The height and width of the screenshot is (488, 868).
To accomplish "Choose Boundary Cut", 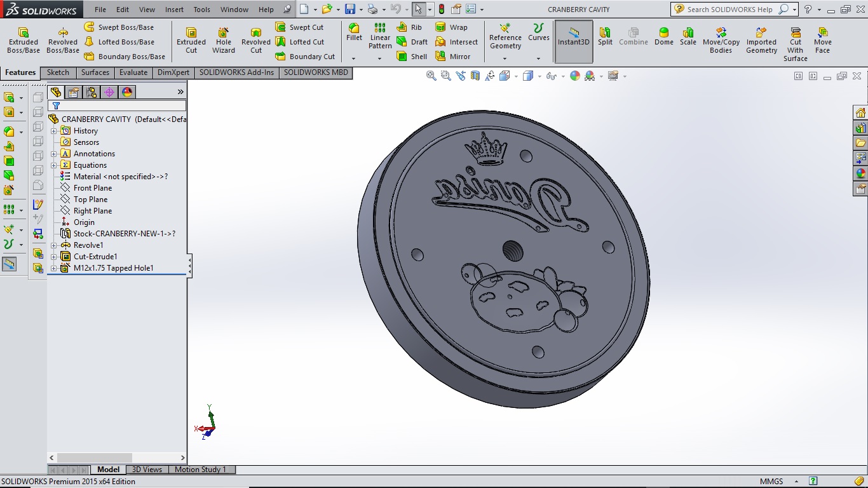I will pos(305,57).
